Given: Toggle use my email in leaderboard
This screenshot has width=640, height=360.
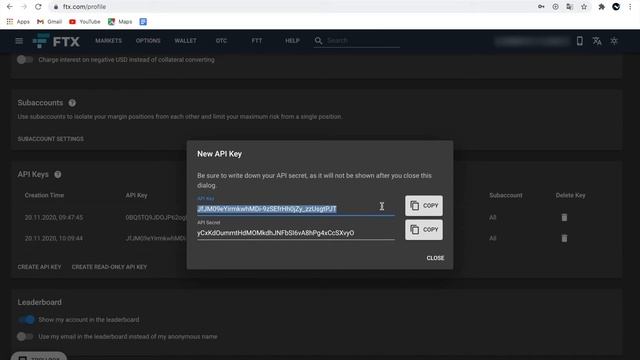Looking at the screenshot, I should tap(25, 337).
